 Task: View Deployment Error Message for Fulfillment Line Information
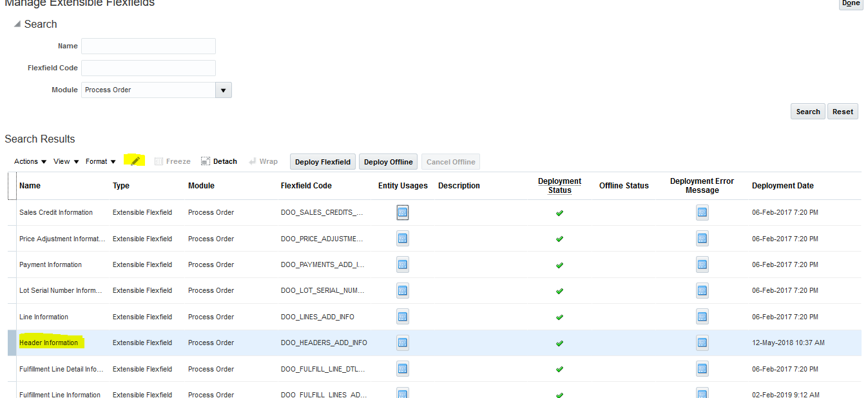(702, 393)
